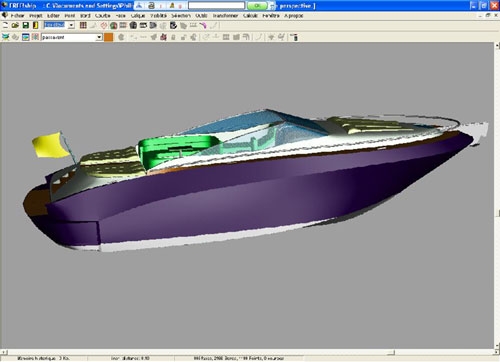Click the green OK button in title bar
The width and height of the screenshot is (500, 362).
tap(257, 6)
